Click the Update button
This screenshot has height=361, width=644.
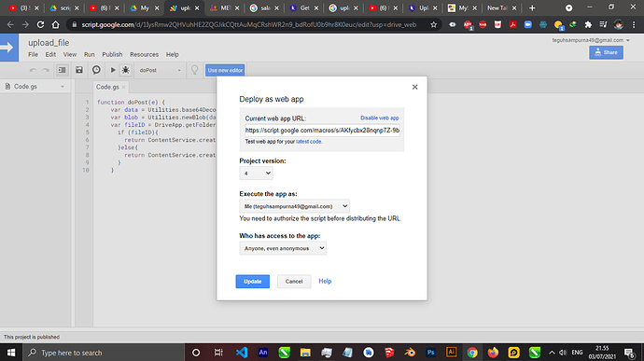click(253, 282)
